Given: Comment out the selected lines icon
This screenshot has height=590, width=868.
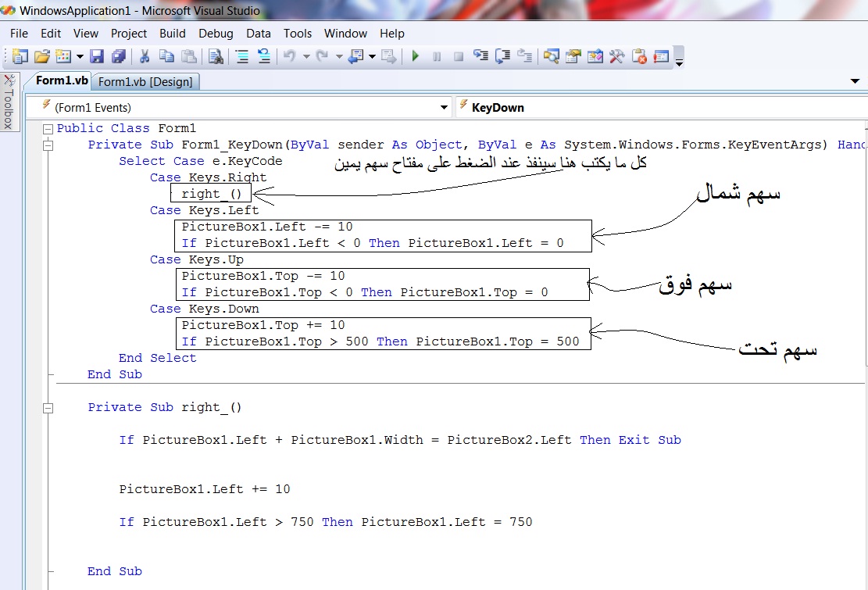Looking at the screenshot, I should 242,56.
